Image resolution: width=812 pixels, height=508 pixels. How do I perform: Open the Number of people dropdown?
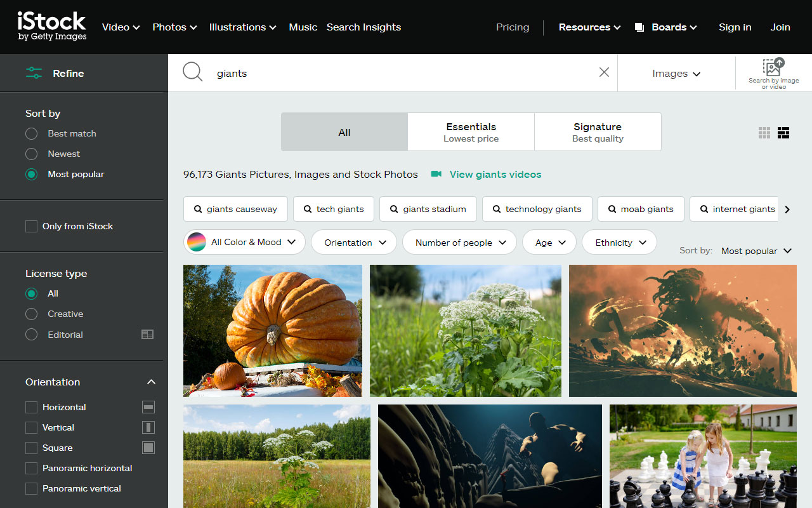tap(459, 242)
